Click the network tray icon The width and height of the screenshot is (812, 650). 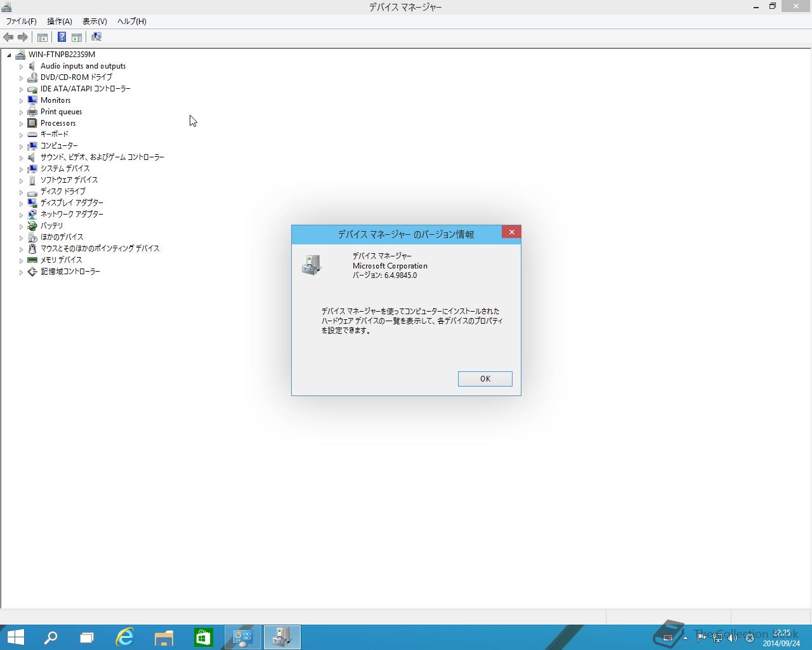[717, 638]
